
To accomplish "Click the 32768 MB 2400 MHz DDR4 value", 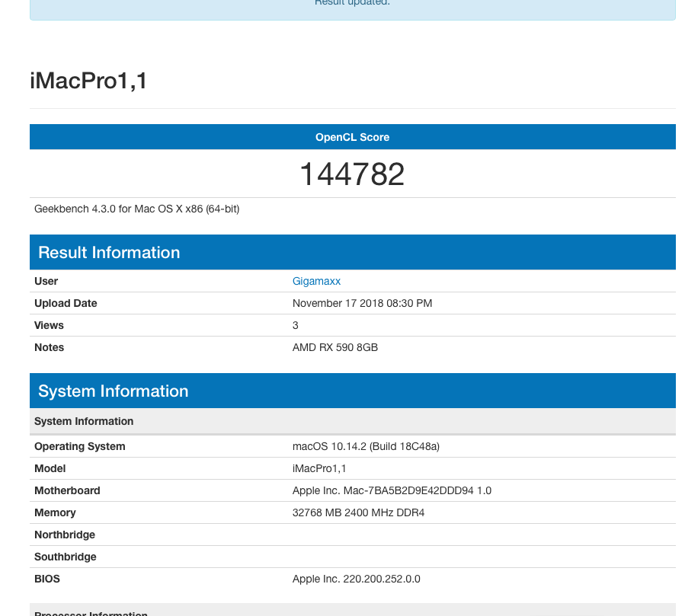I will coord(358,512).
